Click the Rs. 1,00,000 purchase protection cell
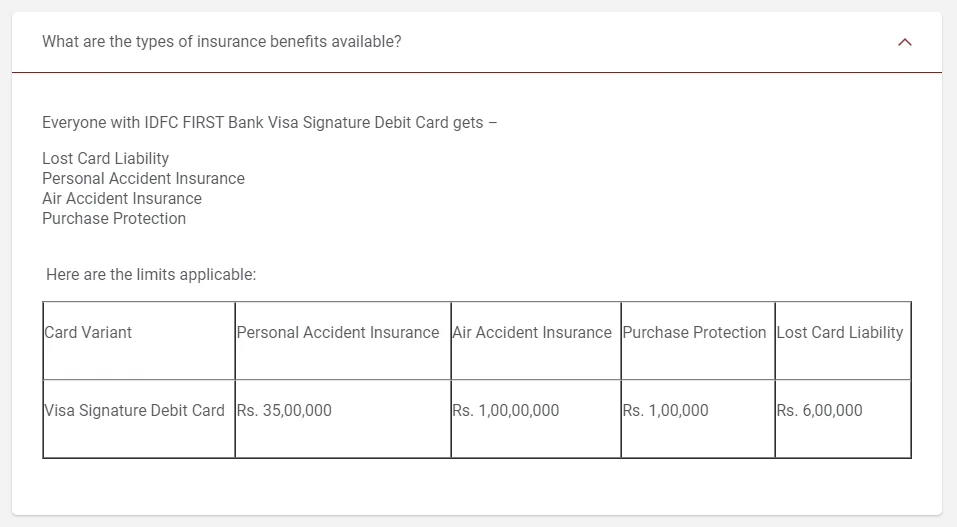Viewport: 957px width, 527px height. (698, 419)
